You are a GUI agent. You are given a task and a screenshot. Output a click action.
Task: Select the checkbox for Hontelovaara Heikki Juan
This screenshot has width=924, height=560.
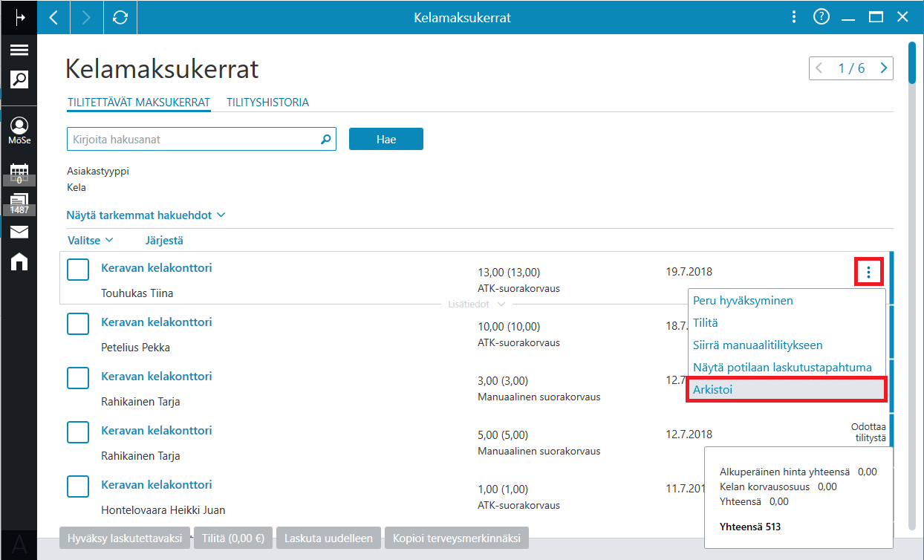coord(78,486)
